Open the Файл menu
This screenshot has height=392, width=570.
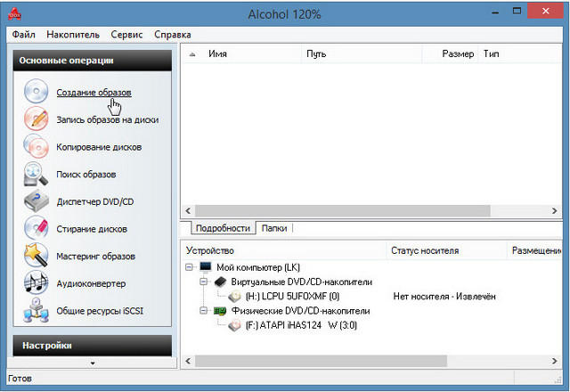click(24, 35)
